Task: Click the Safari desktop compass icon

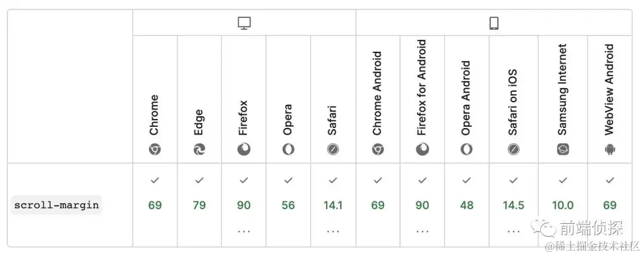Action: click(333, 149)
